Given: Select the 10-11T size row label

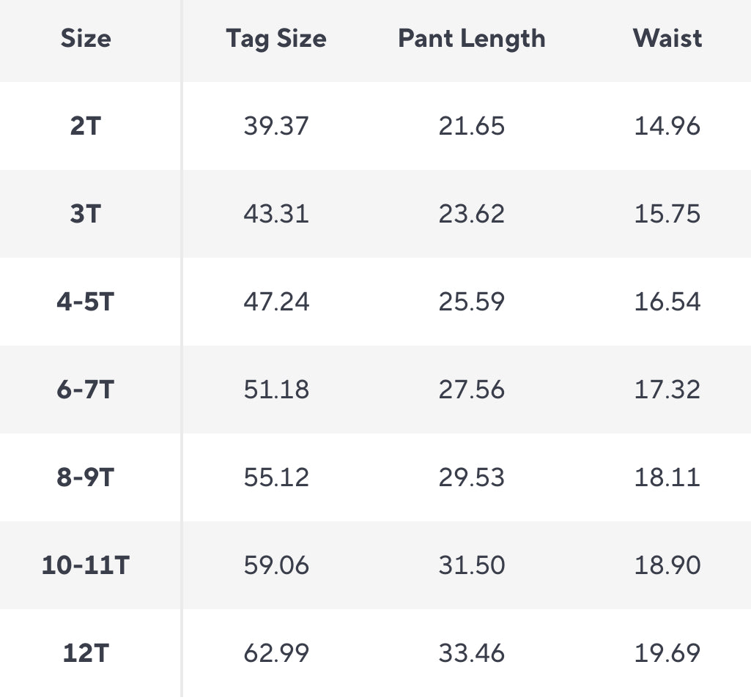Looking at the screenshot, I should click(x=86, y=565).
